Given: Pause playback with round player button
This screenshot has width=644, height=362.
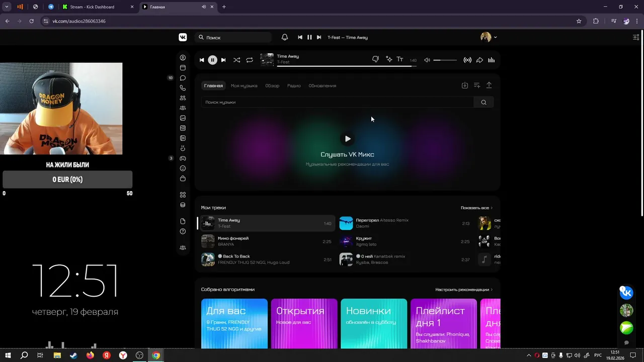Looking at the screenshot, I should tap(212, 60).
